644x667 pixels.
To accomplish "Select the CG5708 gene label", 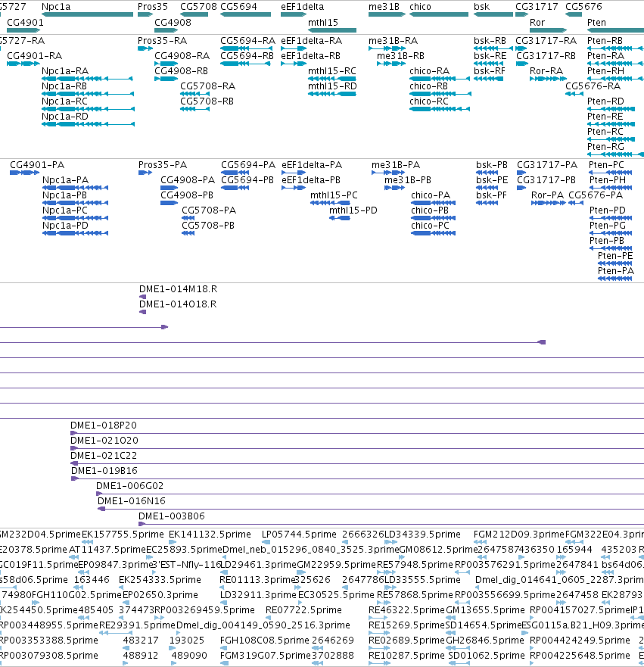I will (198, 7).
